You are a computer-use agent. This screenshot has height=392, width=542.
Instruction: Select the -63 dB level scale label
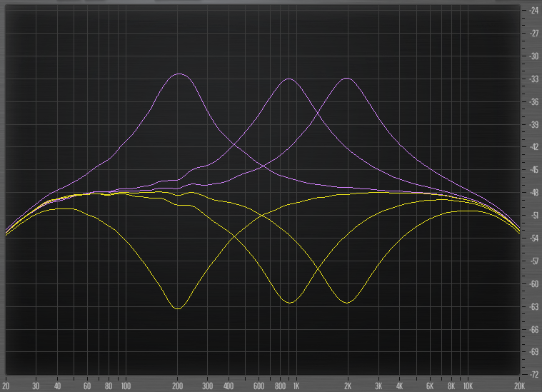534,306
